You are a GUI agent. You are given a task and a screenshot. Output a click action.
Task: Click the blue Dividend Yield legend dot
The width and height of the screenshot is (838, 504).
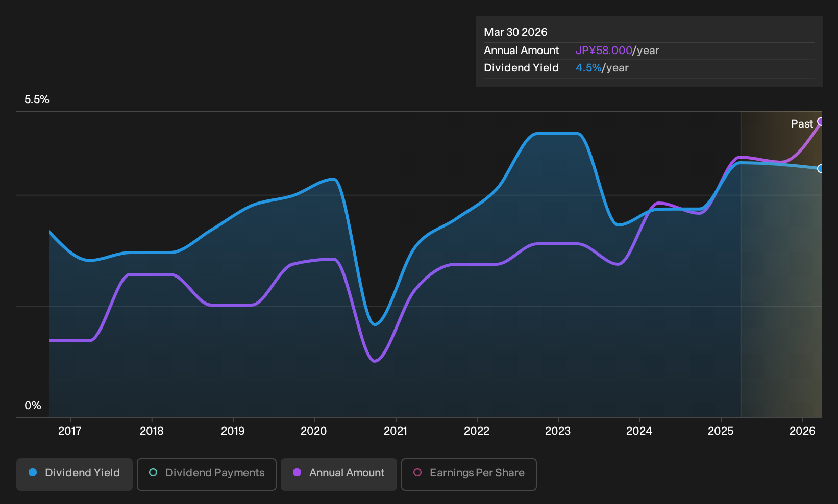(x=33, y=473)
